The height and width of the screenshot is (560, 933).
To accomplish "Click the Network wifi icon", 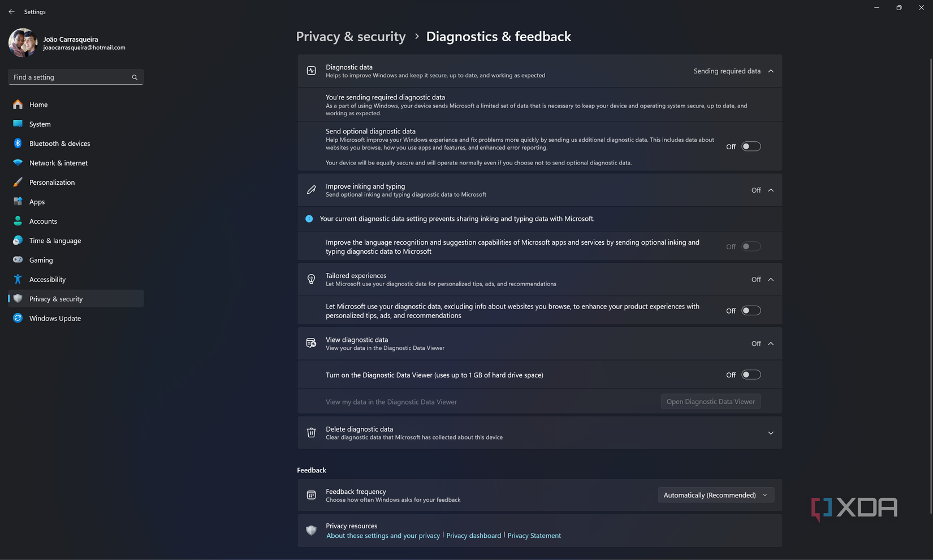I will (18, 163).
